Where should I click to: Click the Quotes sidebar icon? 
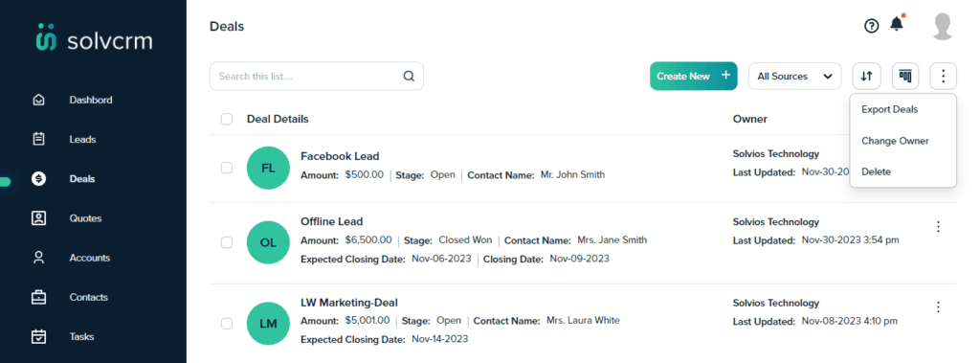point(38,218)
